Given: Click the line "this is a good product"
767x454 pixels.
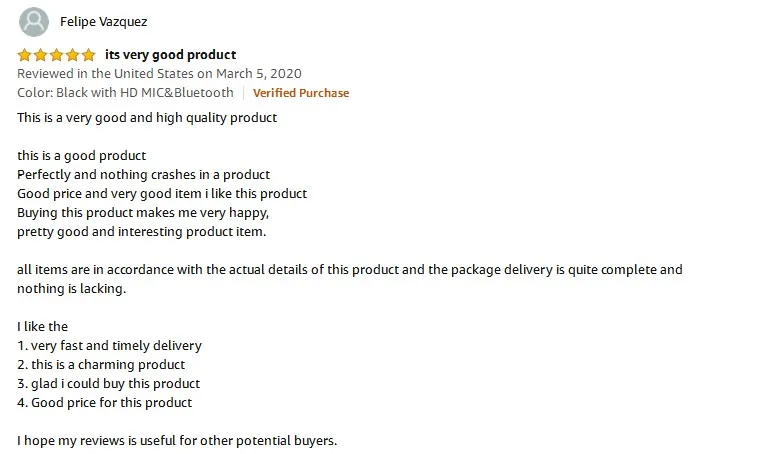Looking at the screenshot, I should tap(82, 155).
